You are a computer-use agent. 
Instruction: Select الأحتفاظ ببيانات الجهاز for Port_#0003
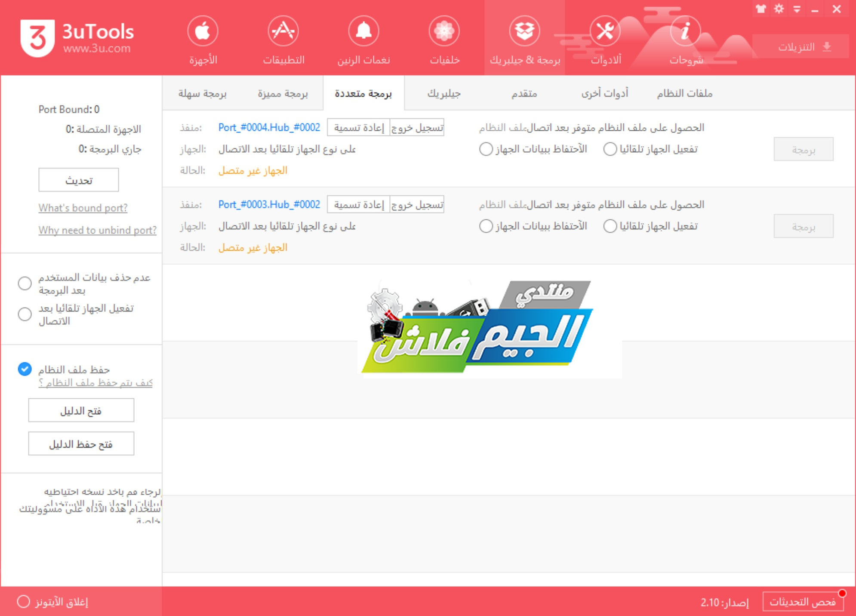486,226
